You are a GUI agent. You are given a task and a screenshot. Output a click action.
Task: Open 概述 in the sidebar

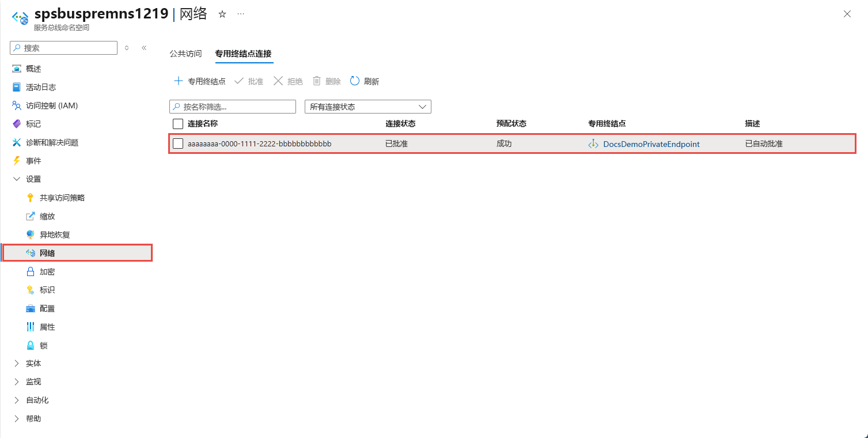[33, 69]
